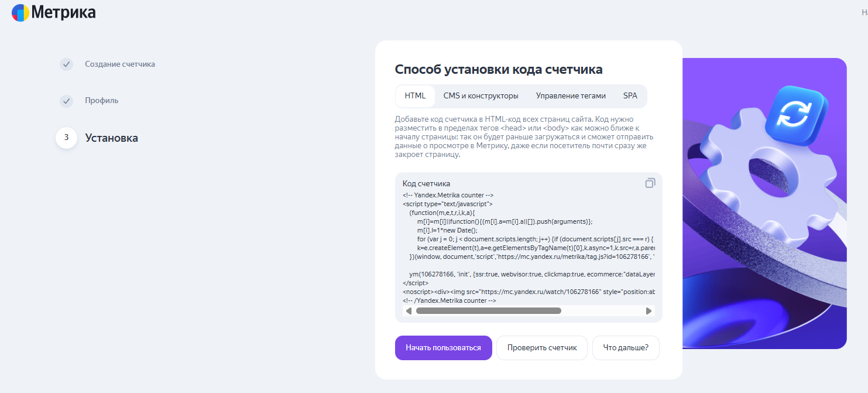Screen dimensions: 868x393
Task: Click the Yandex Metrika logo icon
Action: (x=20, y=12)
